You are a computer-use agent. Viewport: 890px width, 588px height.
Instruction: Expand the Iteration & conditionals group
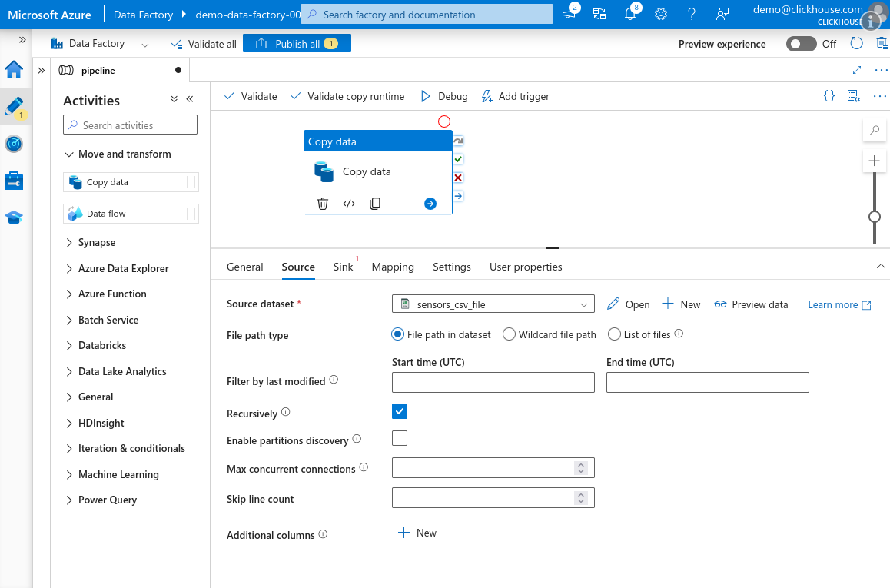[x=131, y=449]
